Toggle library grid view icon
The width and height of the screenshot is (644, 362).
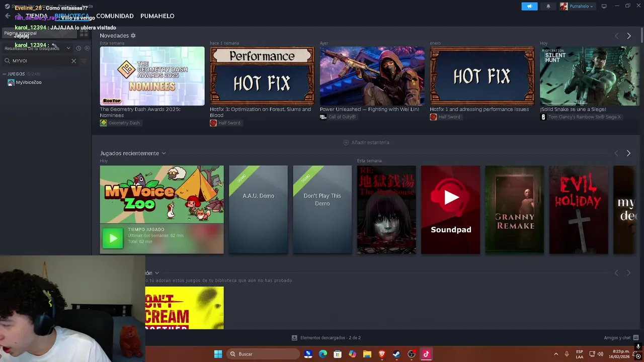[84, 33]
